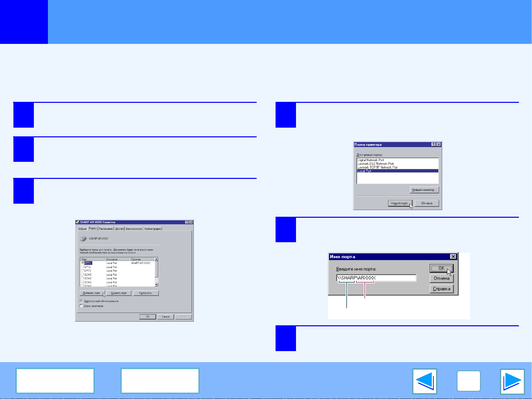Image resolution: width=532 pixels, height=399 pixels.
Task: Open the Конфигурация tab
Action: click(153, 229)
